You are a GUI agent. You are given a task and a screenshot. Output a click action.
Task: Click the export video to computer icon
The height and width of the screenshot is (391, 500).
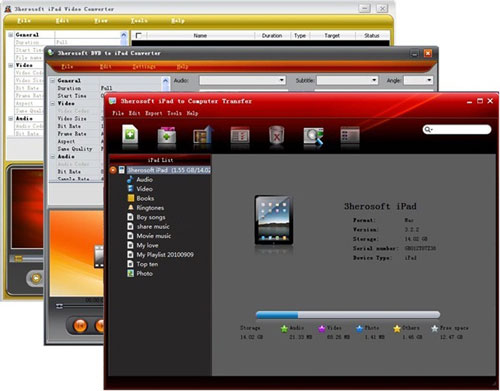click(203, 135)
